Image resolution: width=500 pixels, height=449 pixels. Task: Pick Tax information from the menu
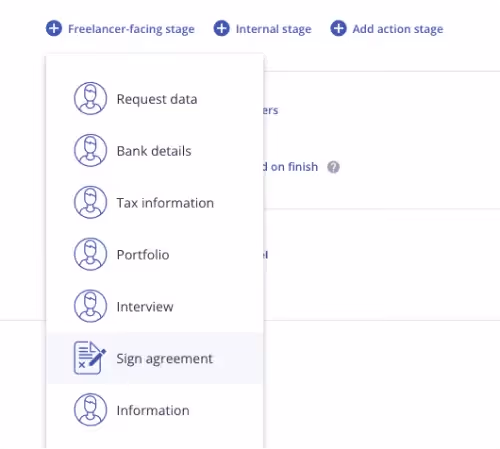(154, 202)
